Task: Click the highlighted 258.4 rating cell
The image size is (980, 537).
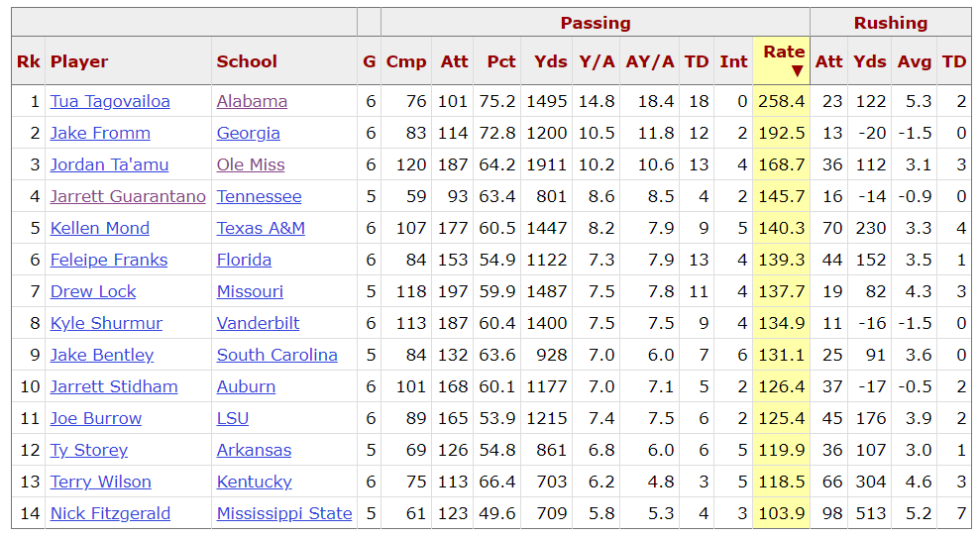Action: (x=781, y=101)
